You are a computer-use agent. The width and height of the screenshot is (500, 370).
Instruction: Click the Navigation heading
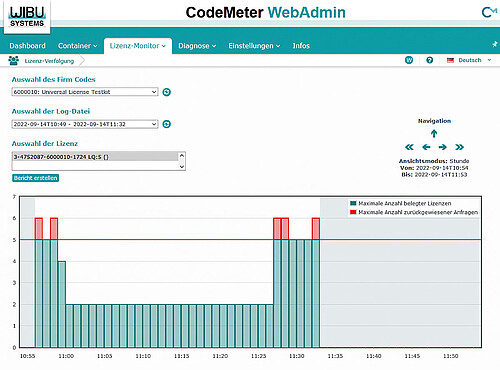(x=434, y=121)
